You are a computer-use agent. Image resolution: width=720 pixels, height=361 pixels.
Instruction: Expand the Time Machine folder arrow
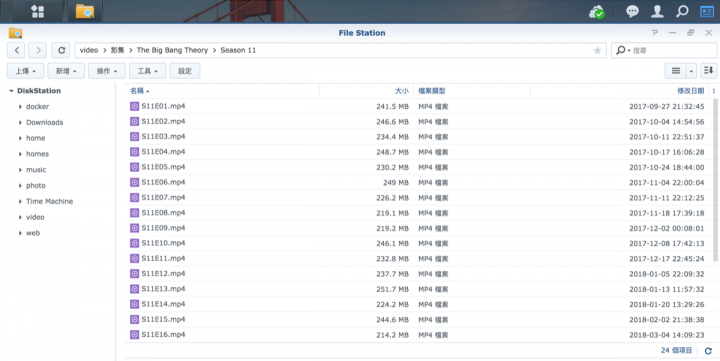click(20, 201)
